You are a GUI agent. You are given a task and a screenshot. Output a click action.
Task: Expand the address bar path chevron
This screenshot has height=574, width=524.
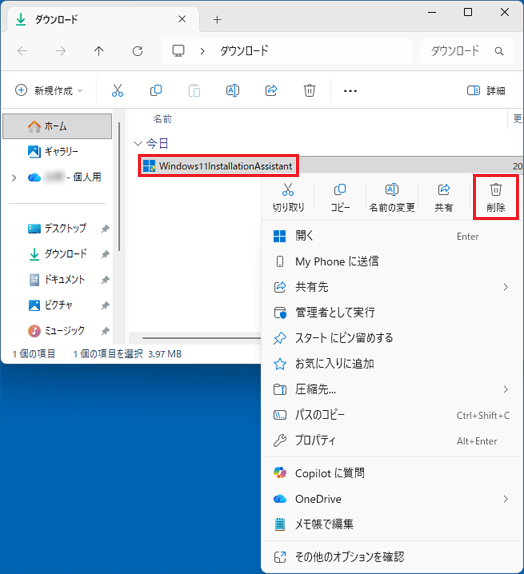coord(202,51)
